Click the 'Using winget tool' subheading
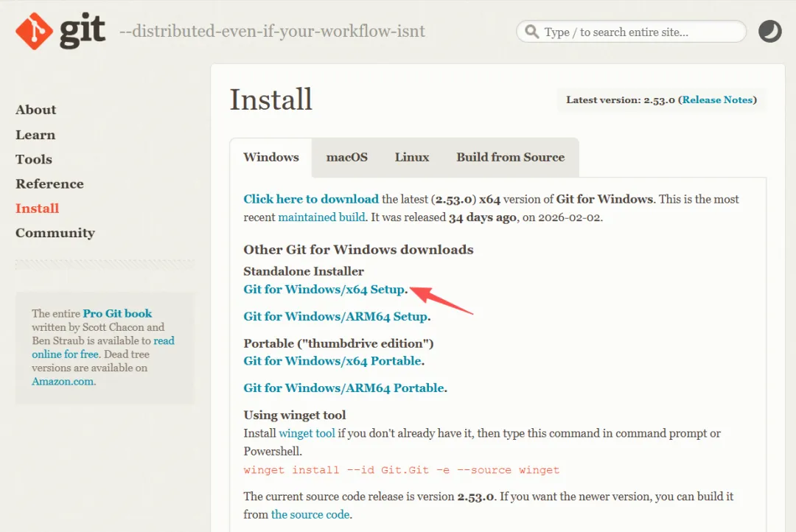796x532 pixels. (x=294, y=415)
